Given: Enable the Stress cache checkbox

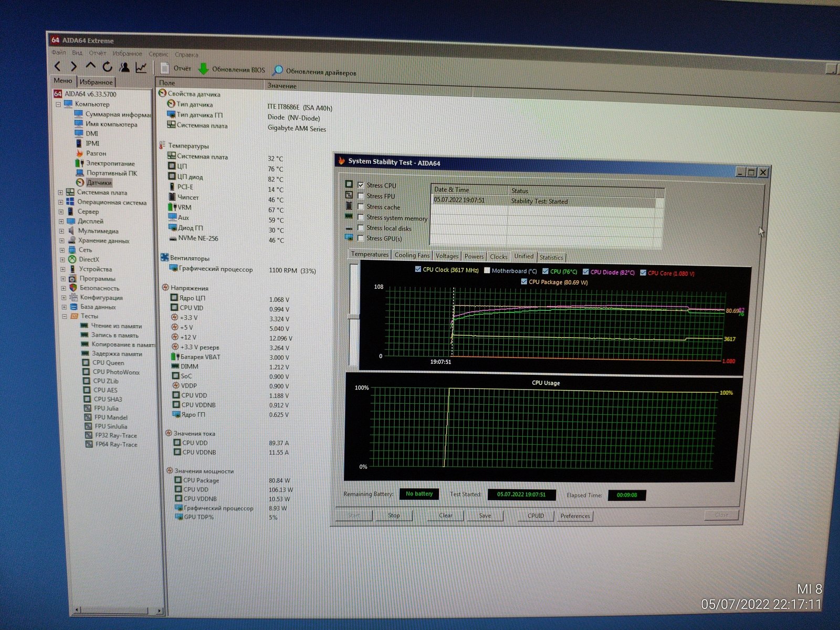Looking at the screenshot, I should coord(361,206).
